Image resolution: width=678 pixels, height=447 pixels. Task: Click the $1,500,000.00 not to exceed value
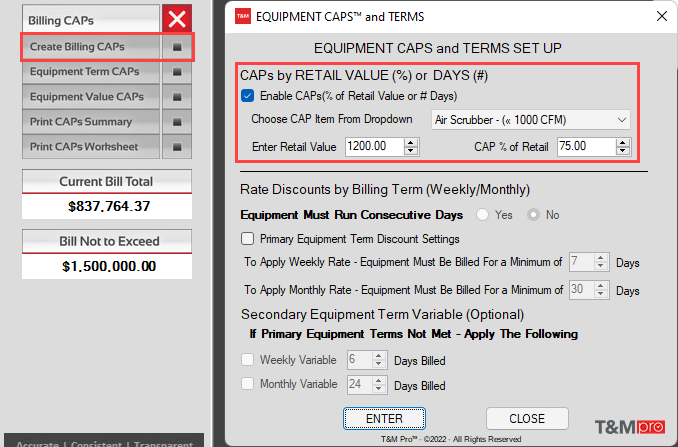pos(109,266)
